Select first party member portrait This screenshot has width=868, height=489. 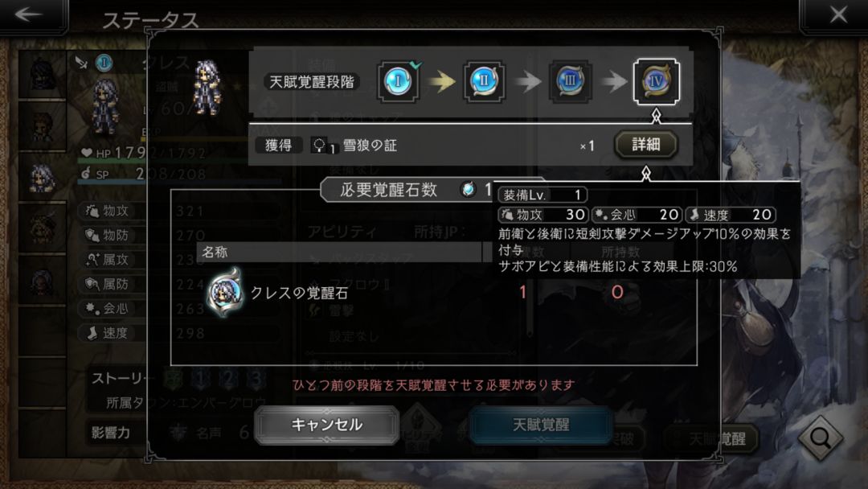(42, 76)
